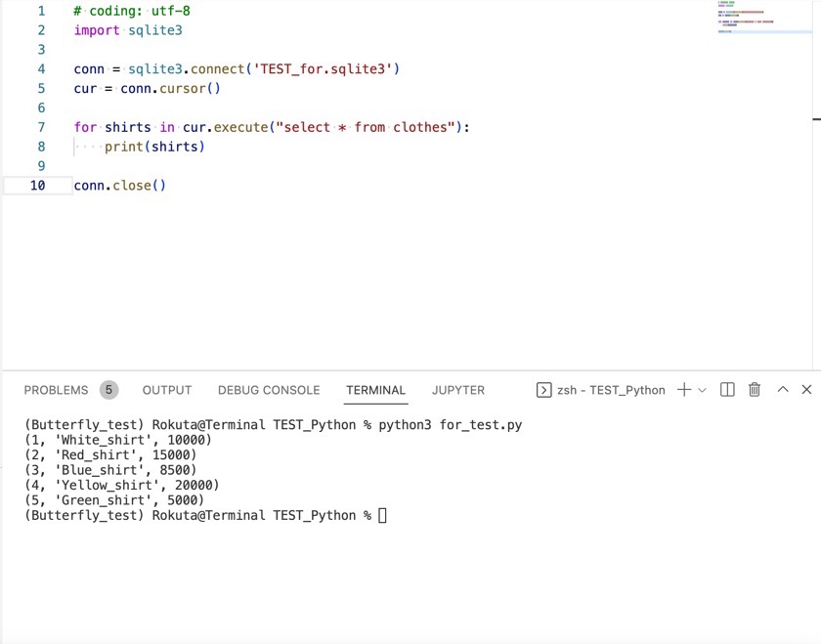Open the DEBUG CONSOLE view
Image resolution: width=821 pixels, height=644 pixels.
coord(268,389)
